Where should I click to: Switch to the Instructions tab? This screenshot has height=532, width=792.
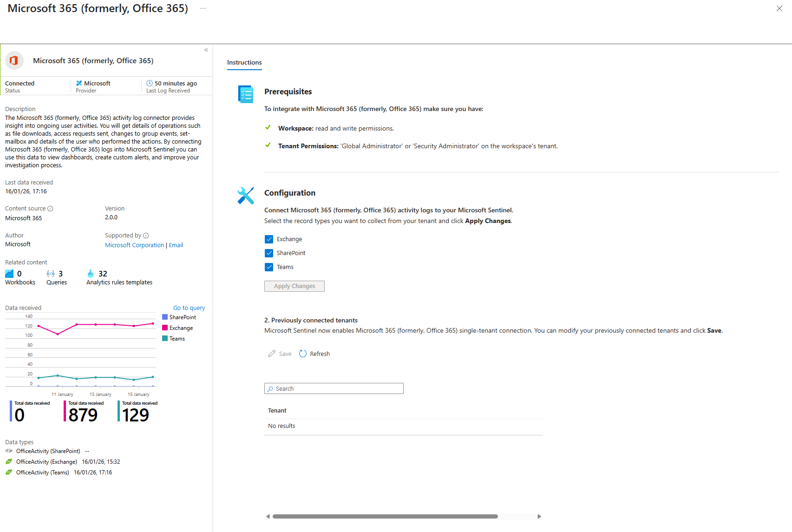point(244,62)
